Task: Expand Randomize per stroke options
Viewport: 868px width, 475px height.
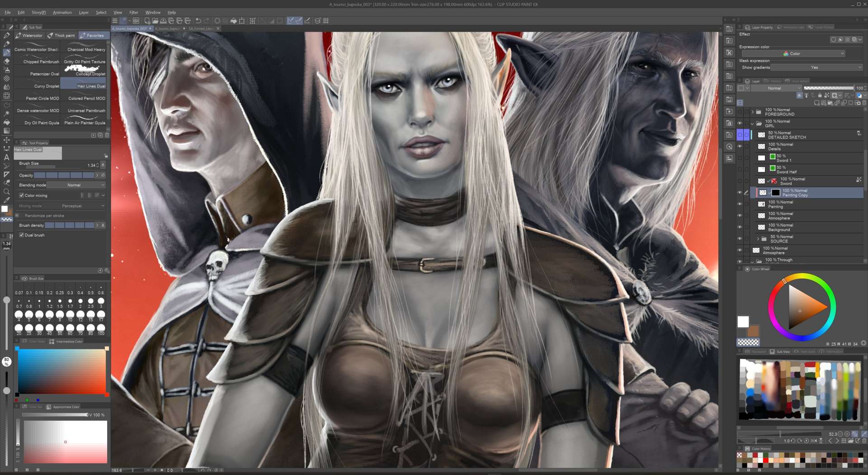Action: tap(17, 216)
